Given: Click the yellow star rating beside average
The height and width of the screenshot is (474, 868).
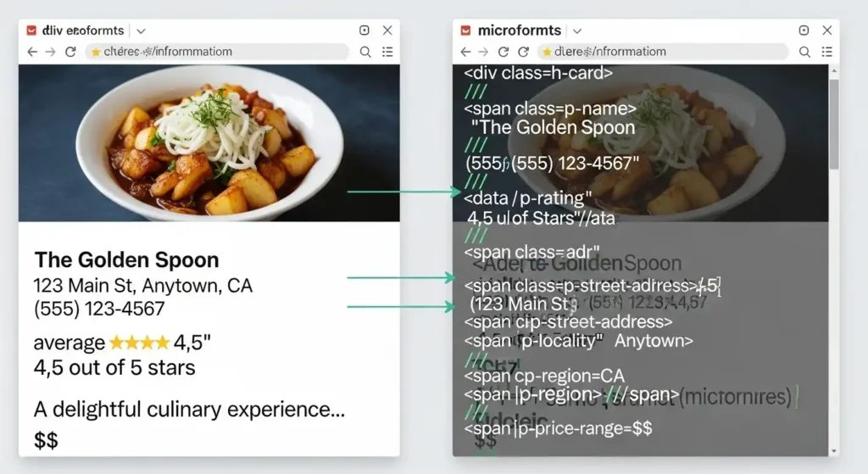Looking at the screenshot, I should (139, 343).
